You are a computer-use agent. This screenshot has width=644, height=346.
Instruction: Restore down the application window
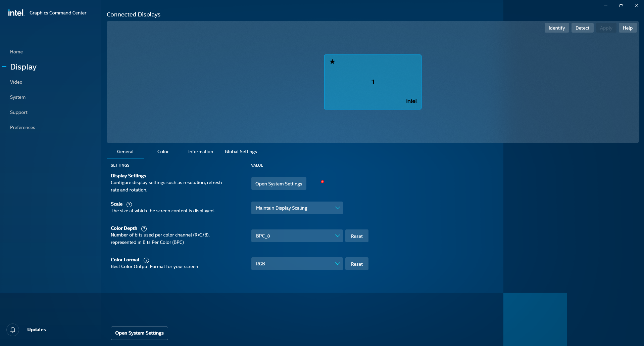[x=621, y=5]
